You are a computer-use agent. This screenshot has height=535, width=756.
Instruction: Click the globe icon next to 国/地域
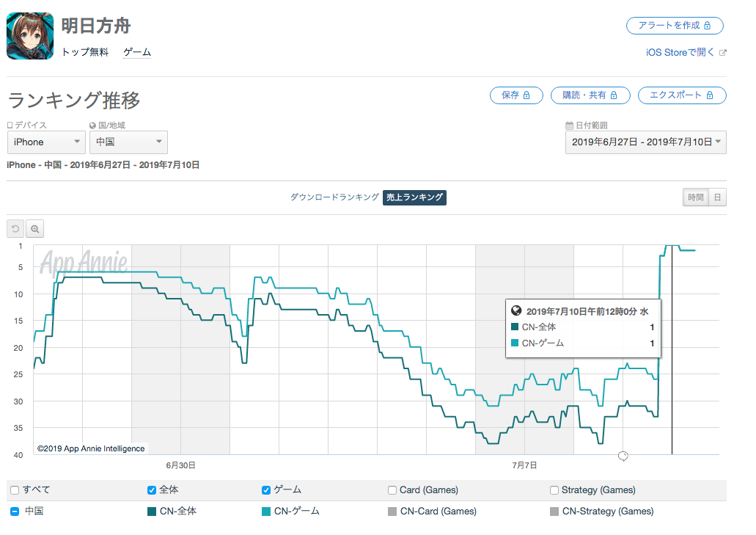92,125
